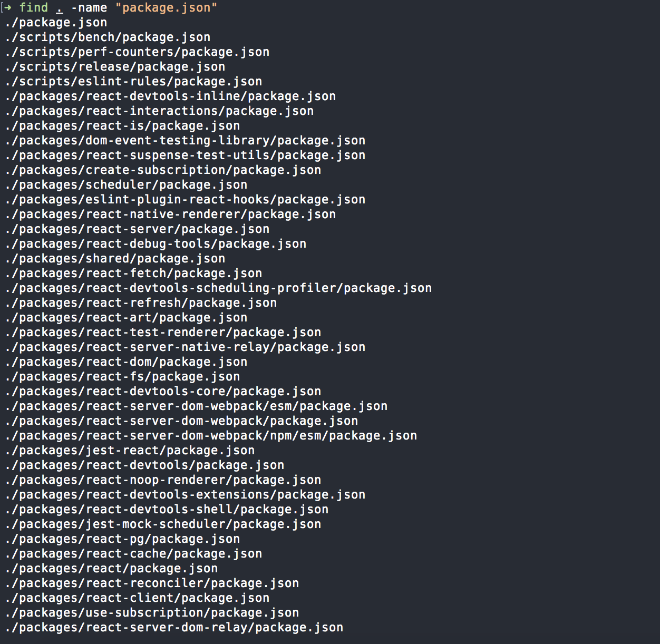Click the ./scripts/bench/package.json path
This screenshot has height=644, width=660.
(108, 37)
